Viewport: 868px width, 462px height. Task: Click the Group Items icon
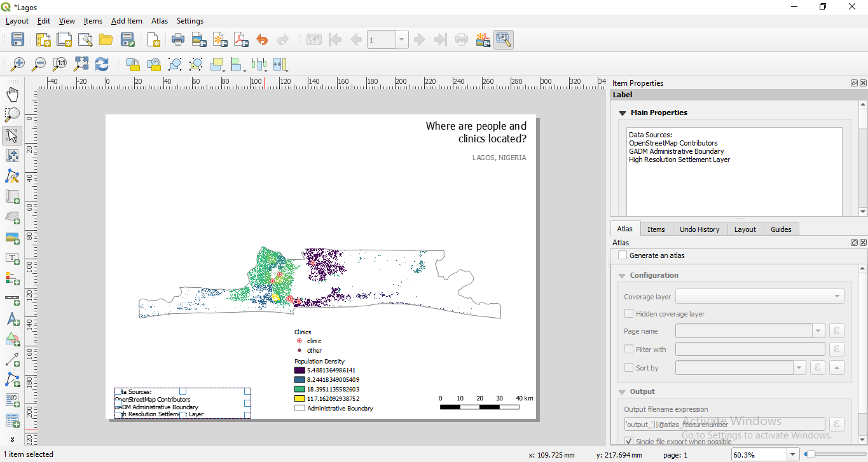tap(175, 64)
